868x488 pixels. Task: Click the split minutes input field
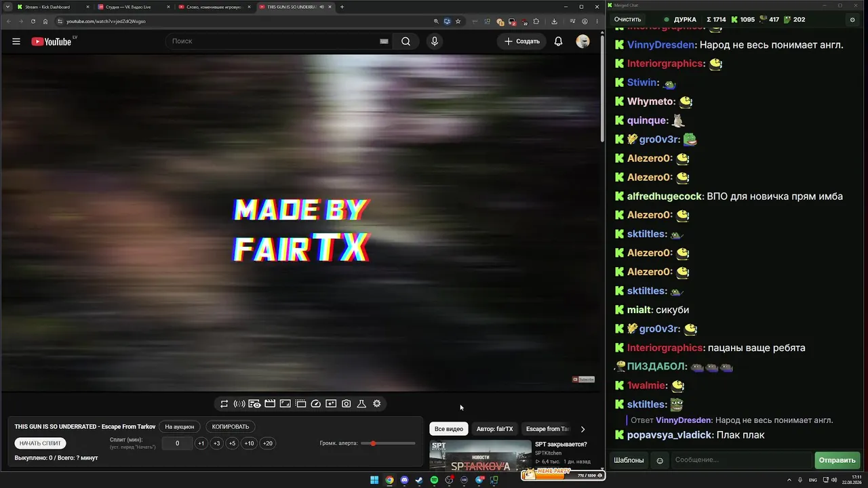[x=177, y=444]
